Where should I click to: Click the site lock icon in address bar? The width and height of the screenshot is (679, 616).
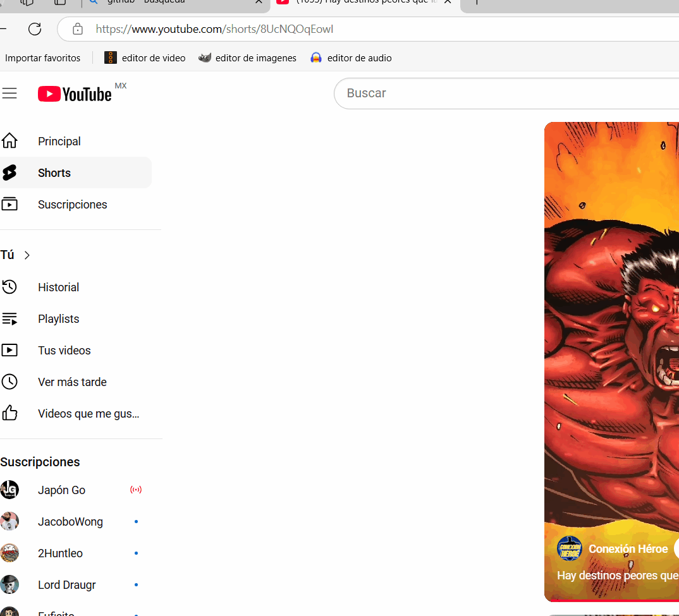point(78,29)
